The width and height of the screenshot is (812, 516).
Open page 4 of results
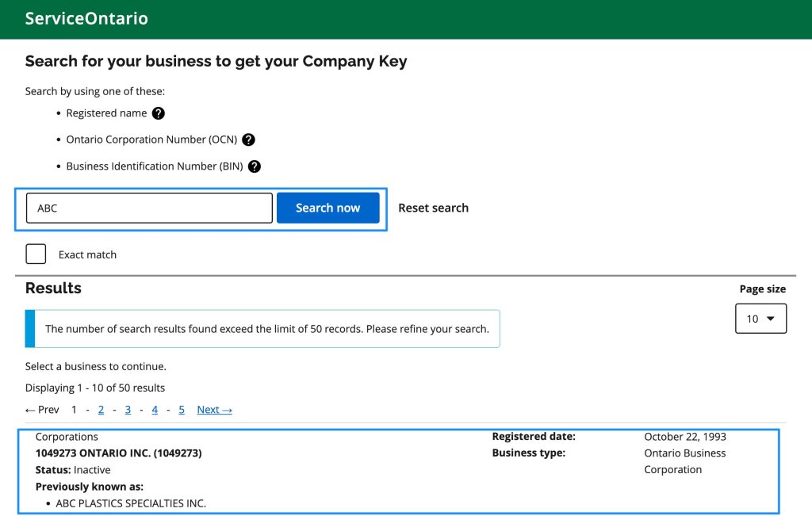(155, 409)
